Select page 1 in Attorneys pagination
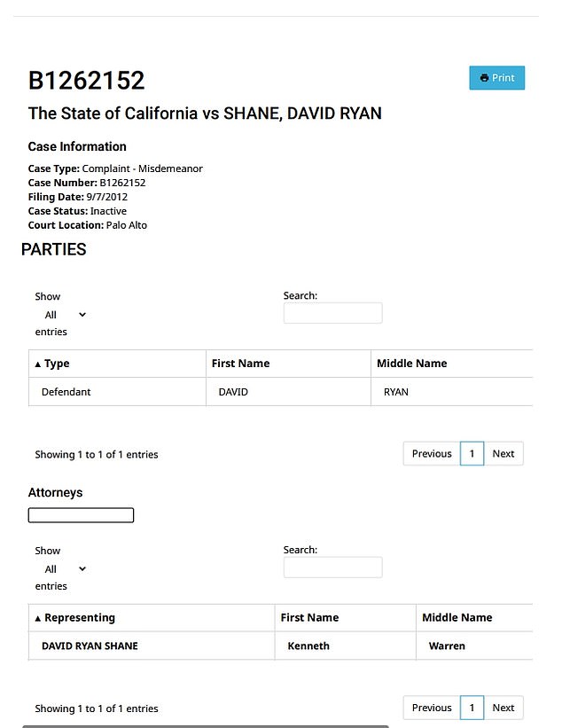This screenshot has height=728, width=562. 472,708
